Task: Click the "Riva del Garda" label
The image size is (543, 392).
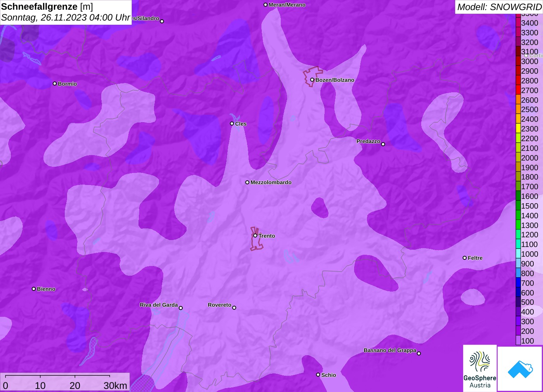Action: 159,305
